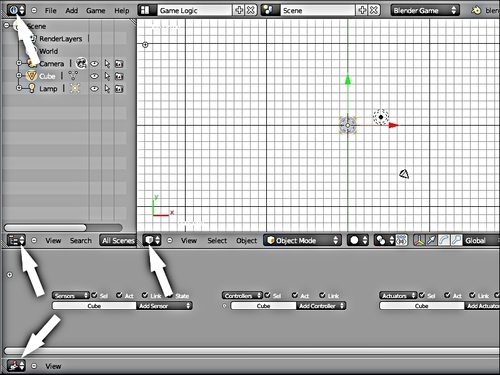The width and height of the screenshot is (500, 375).
Task: Open the Add menu
Action: coord(71,11)
